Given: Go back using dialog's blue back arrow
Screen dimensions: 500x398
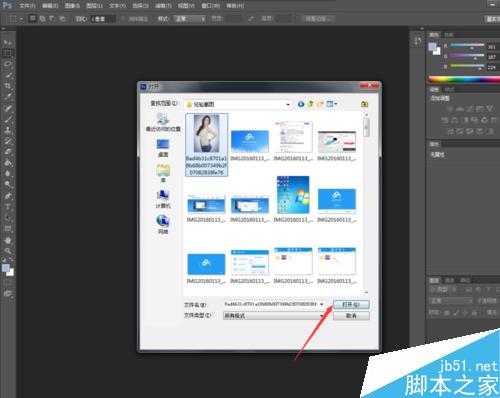Looking at the screenshot, I should pos(301,104).
